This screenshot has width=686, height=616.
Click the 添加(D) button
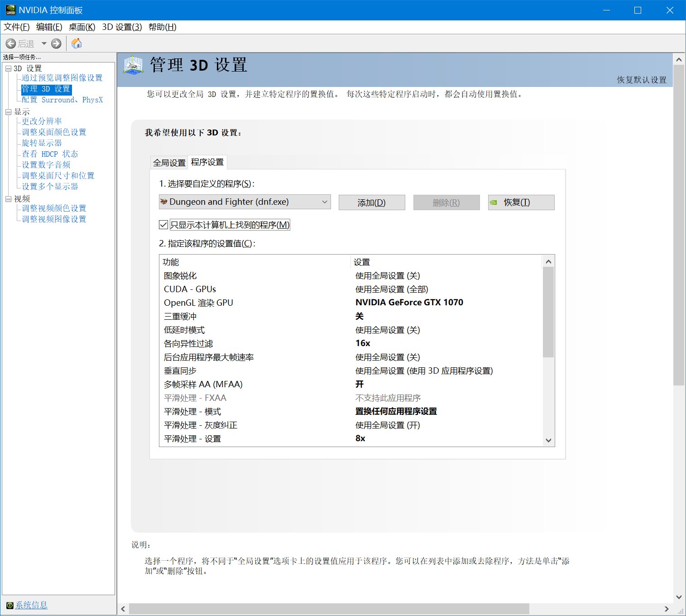point(372,202)
